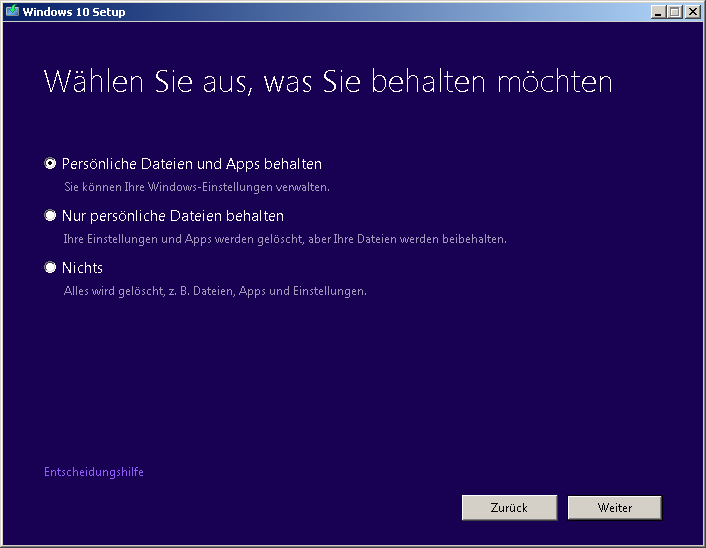706x548 pixels.
Task: Click the 'Nichts' option label text
Action: 82,268
